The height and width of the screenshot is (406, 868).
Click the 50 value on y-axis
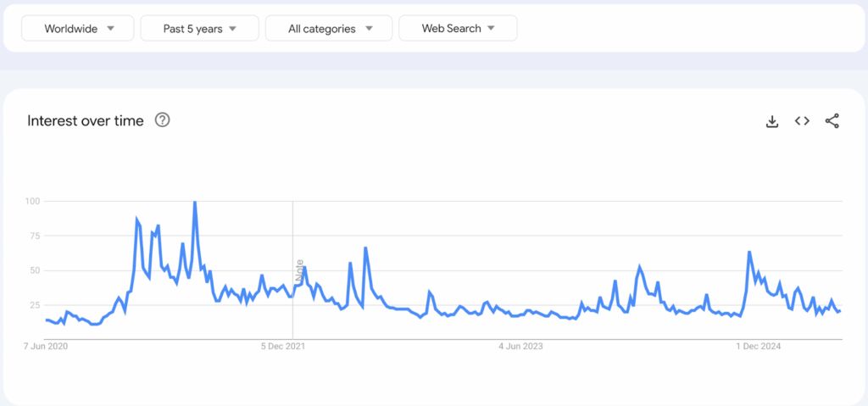point(35,270)
